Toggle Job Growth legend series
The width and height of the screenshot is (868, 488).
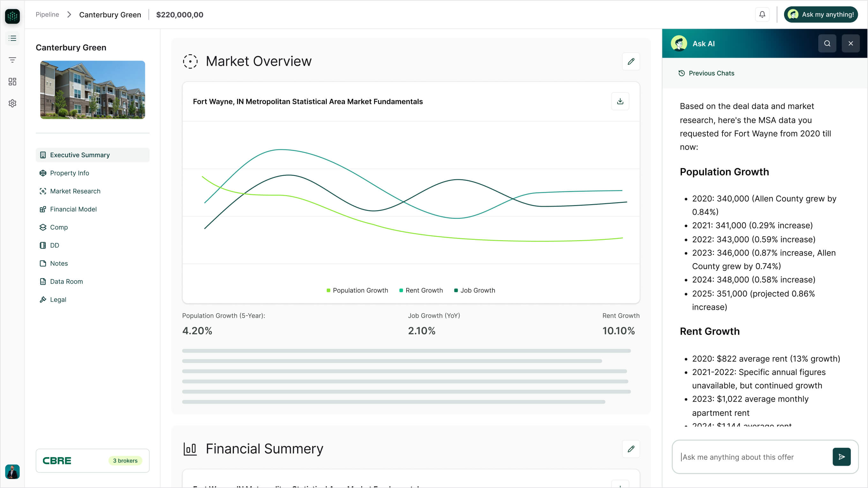pyautogui.click(x=475, y=290)
